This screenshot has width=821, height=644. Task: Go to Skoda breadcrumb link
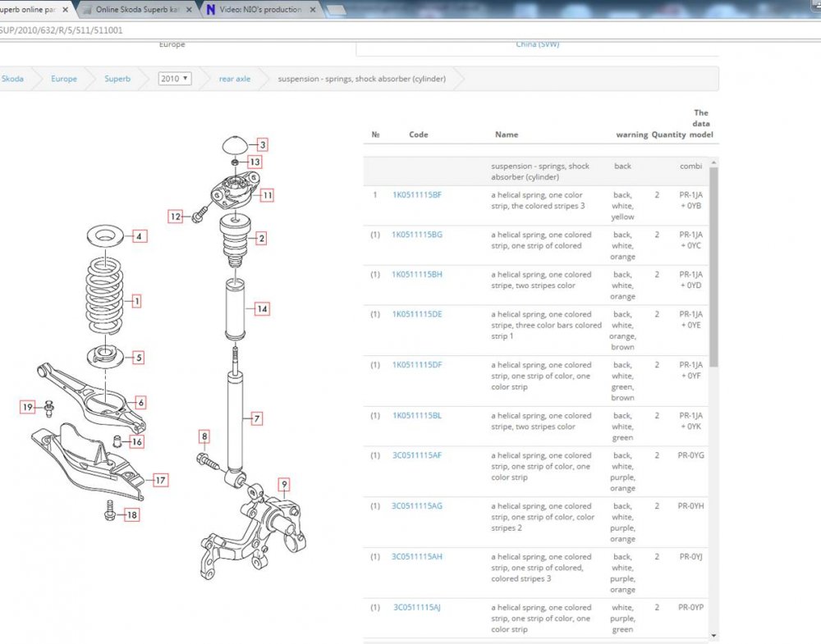[12, 79]
